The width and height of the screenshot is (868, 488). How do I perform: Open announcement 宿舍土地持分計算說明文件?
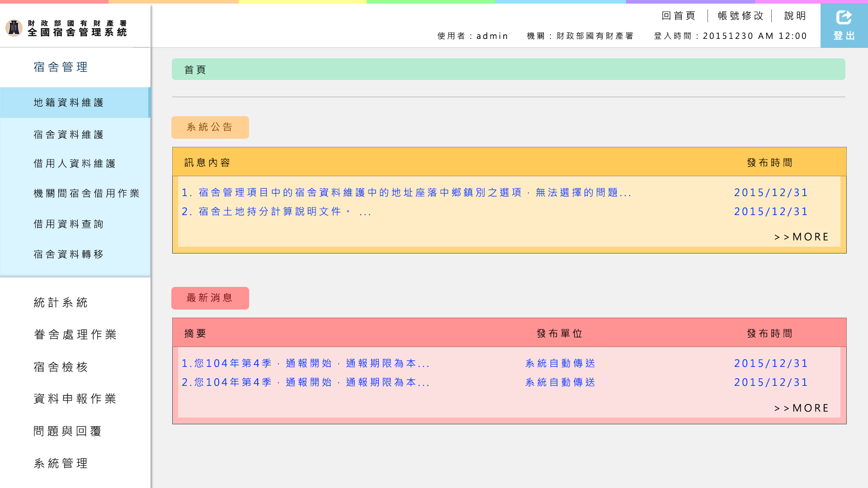[x=276, y=212]
